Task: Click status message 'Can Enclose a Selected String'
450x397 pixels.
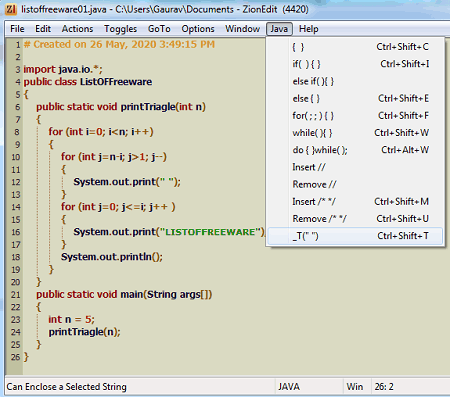Action: pos(66,387)
